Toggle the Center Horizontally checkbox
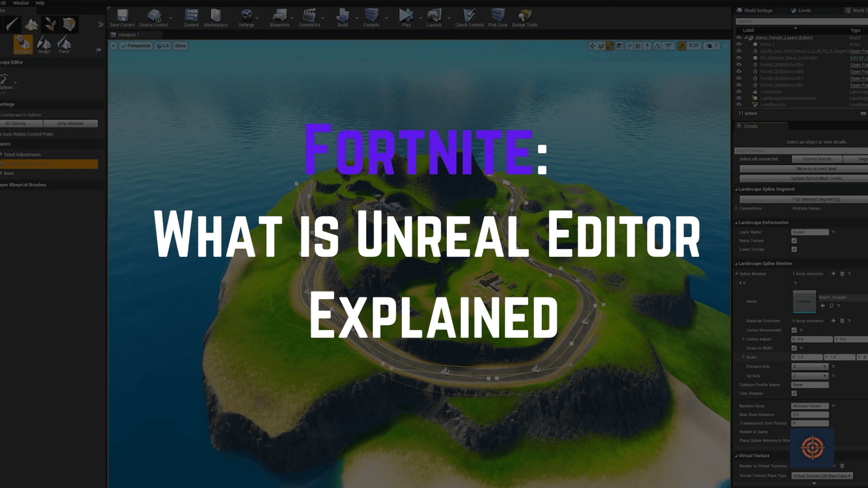The width and height of the screenshot is (868, 488). (x=794, y=330)
